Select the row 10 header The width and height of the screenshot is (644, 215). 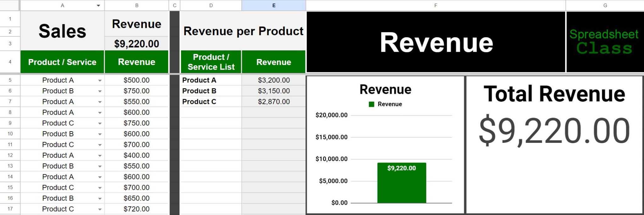pos(10,134)
